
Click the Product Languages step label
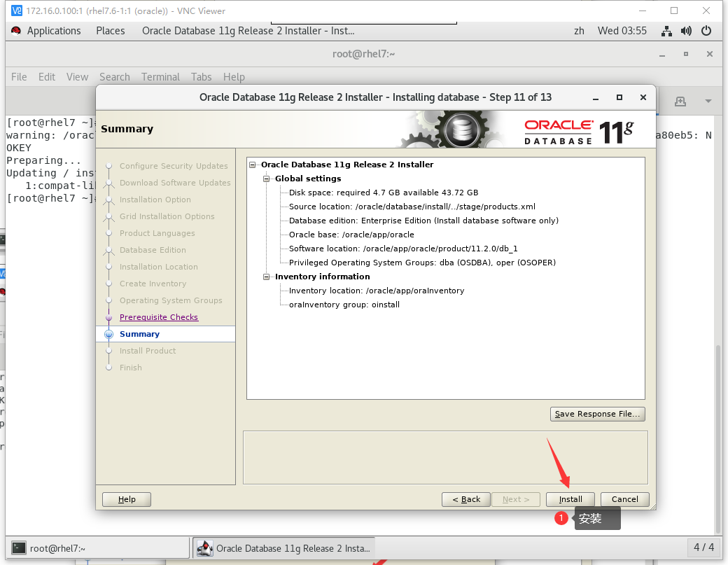[157, 233]
